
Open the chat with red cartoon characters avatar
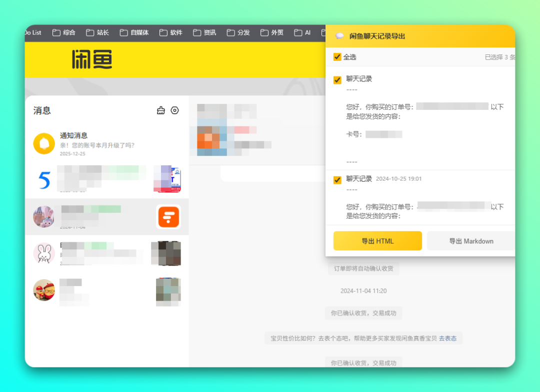point(44,290)
